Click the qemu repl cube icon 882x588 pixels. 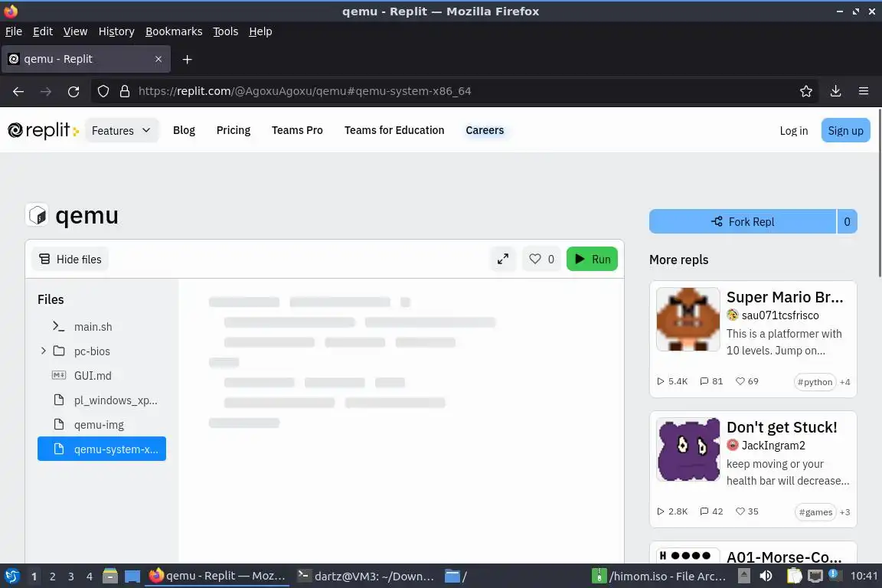coord(37,215)
